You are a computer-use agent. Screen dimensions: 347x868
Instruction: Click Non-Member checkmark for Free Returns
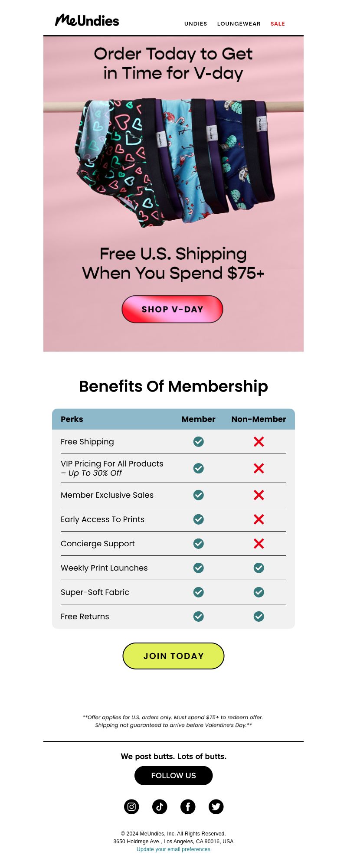point(259,616)
